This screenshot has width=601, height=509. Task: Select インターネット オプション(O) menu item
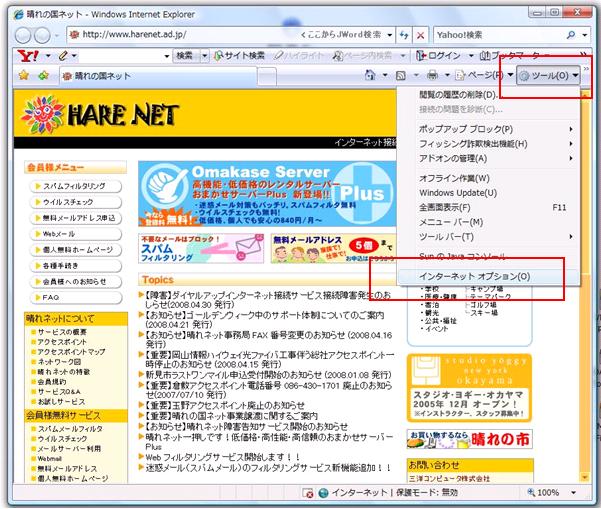click(x=488, y=276)
